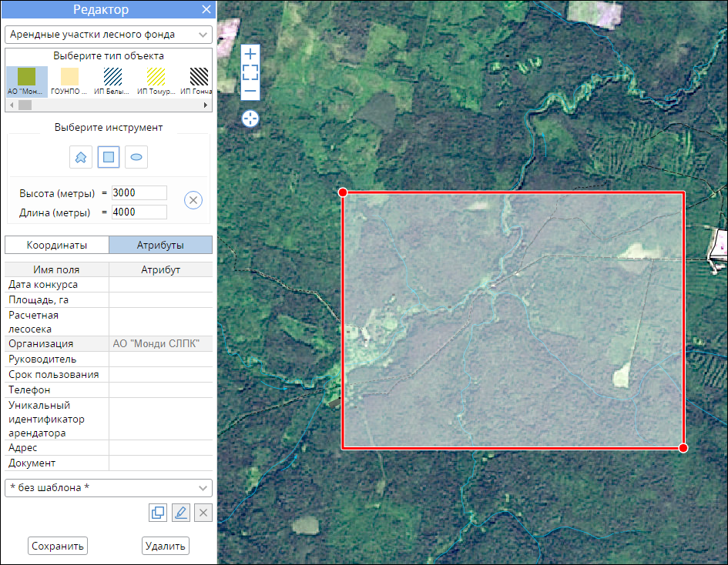Click the Высота (метры) input field
This screenshot has width=728, height=565.
click(x=139, y=193)
